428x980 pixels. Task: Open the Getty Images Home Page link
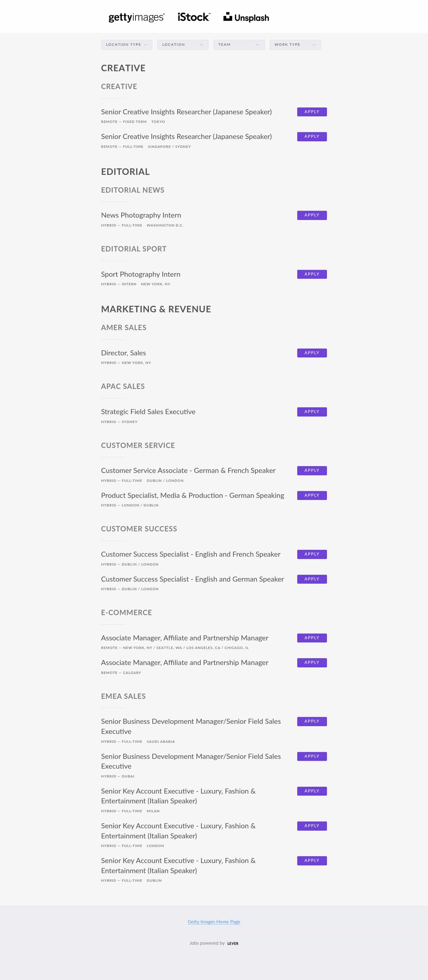pyautogui.click(x=214, y=922)
